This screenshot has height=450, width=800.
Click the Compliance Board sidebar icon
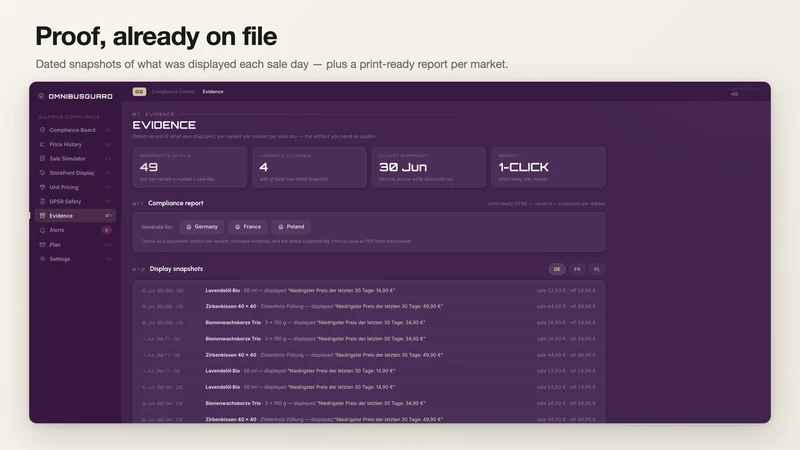42,130
